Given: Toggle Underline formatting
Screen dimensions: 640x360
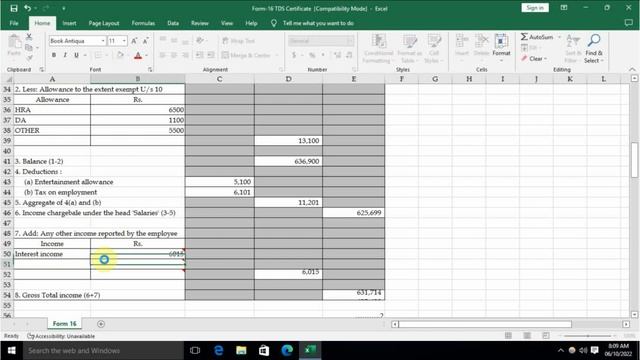Looking at the screenshot, I should [76, 55].
